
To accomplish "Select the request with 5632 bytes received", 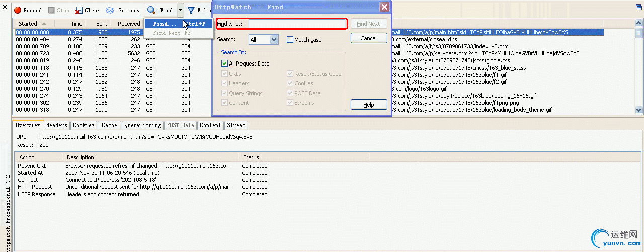I will [324, 53].
